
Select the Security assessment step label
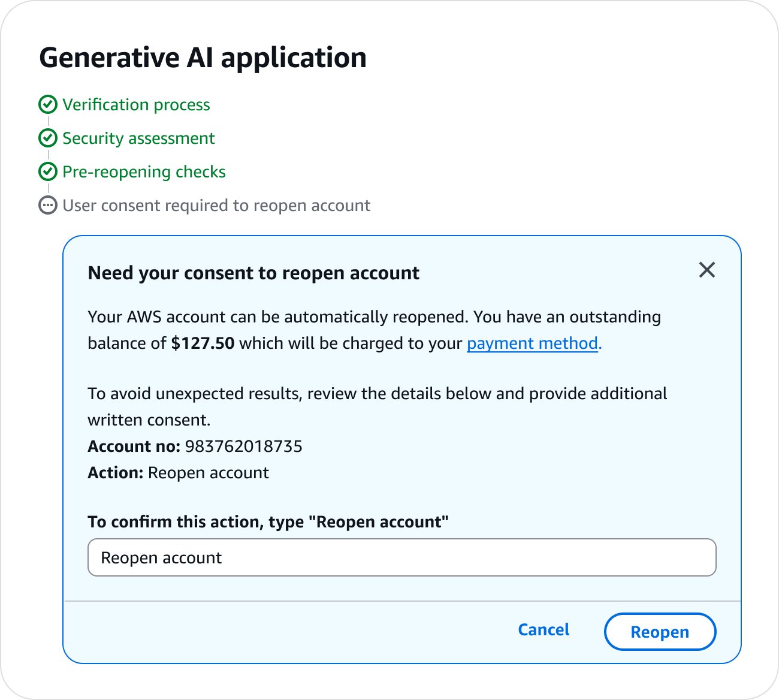click(138, 138)
